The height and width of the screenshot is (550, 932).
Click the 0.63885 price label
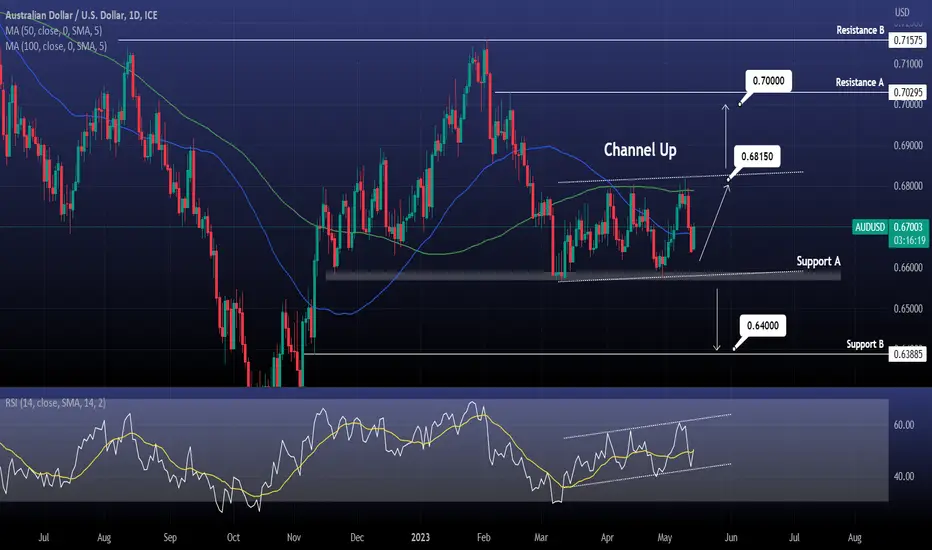point(908,354)
